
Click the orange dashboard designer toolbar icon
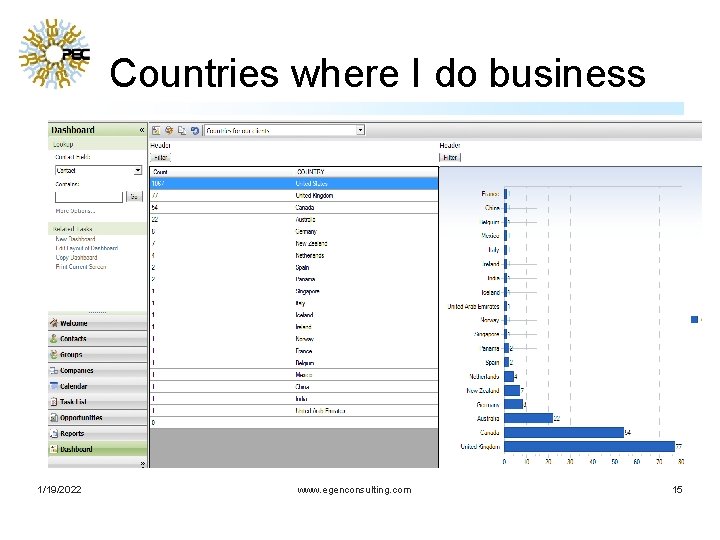point(169,130)
